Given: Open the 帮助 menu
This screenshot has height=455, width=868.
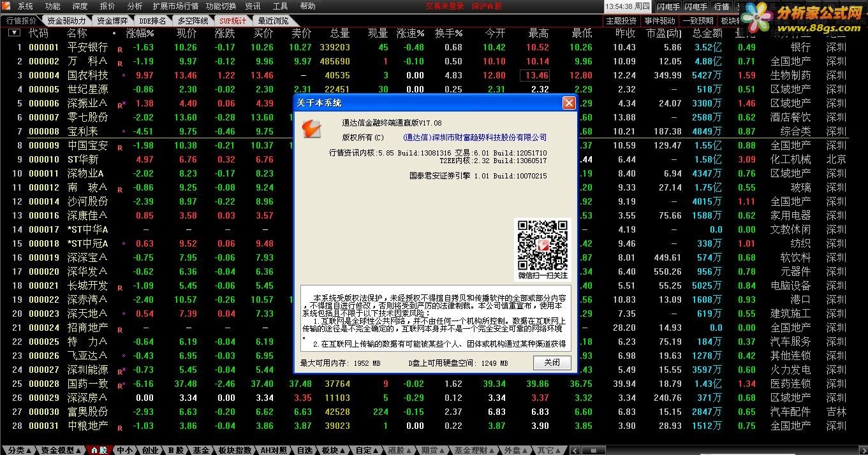Looking at the screenshot, I should (x=307, y=6).
